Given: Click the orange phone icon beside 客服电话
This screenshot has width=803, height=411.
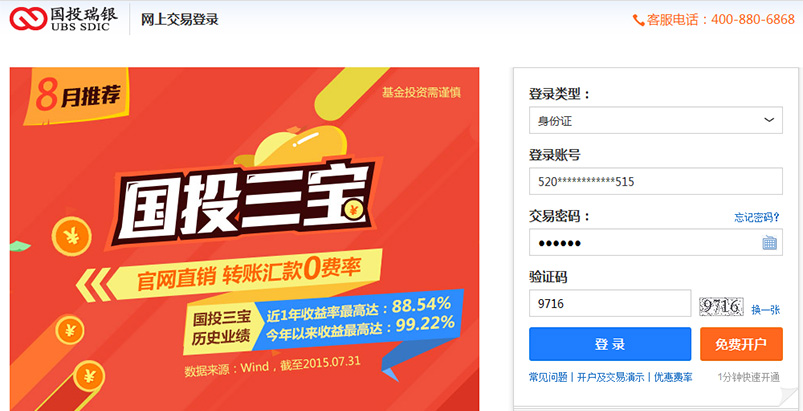Looking at the screenshot, I should click(x=638, y=20).
